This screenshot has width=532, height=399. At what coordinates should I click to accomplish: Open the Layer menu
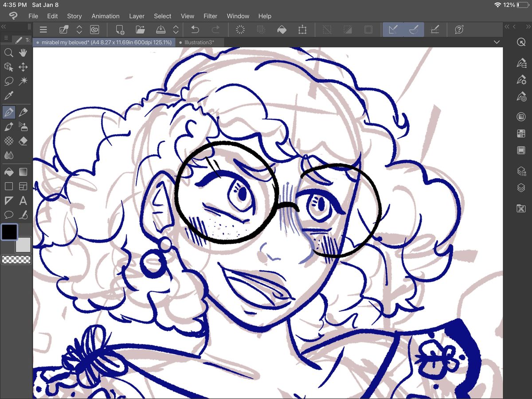(137, 16)
